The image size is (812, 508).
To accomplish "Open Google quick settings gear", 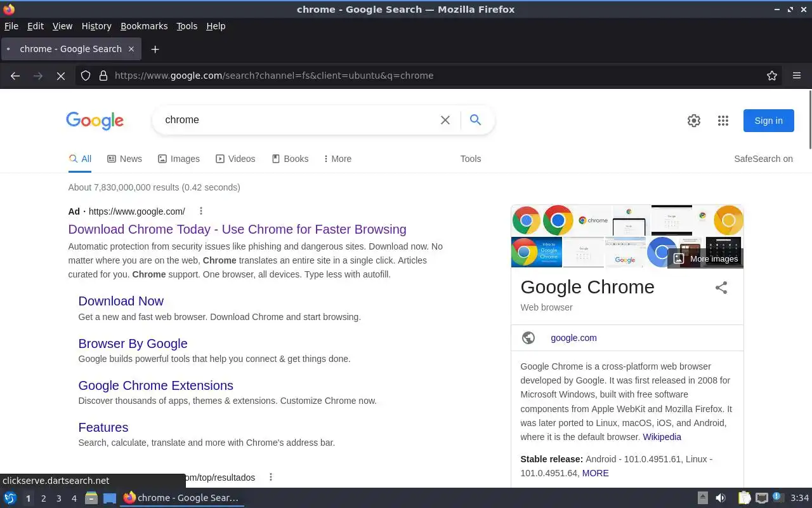I will point(694,121).
